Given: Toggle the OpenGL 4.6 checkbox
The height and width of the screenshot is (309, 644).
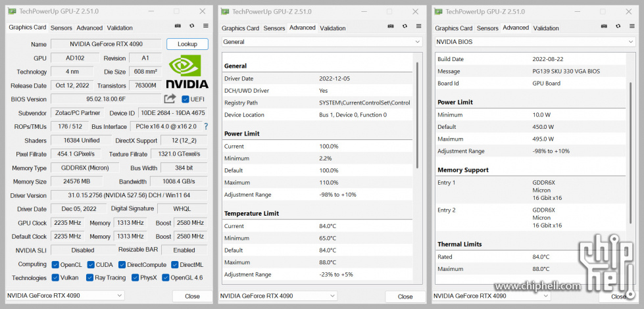Looking at the screenshot, I should [x=166, y=278].
